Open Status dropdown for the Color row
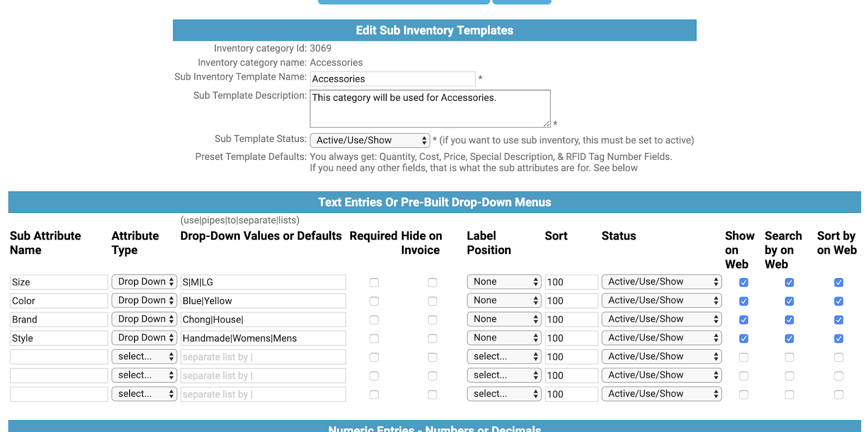Viewport: 868px width, 432px height. [x=661, y=300]
